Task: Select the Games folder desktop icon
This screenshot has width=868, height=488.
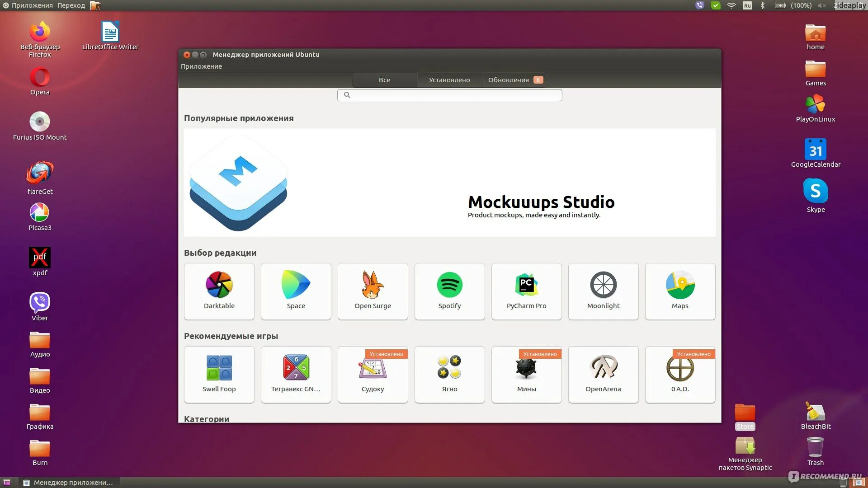Action: click(x=816, y=73)
